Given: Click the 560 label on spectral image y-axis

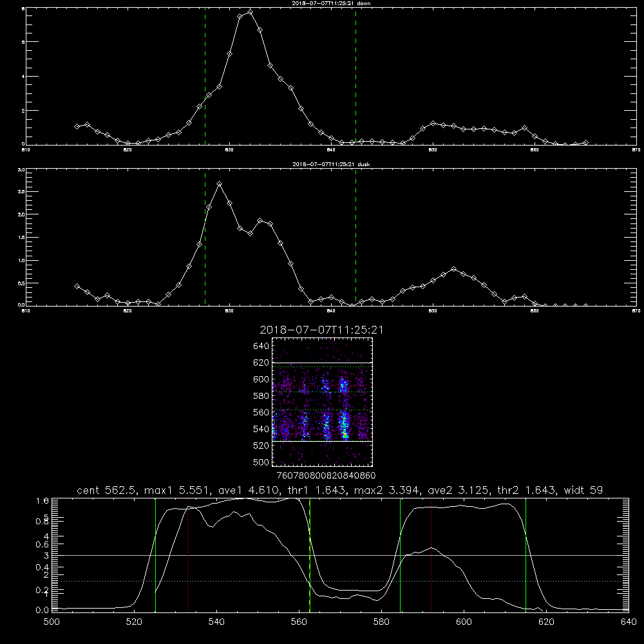Looking at the screenshot, I should pyautogui.click(x=261, y=412).
